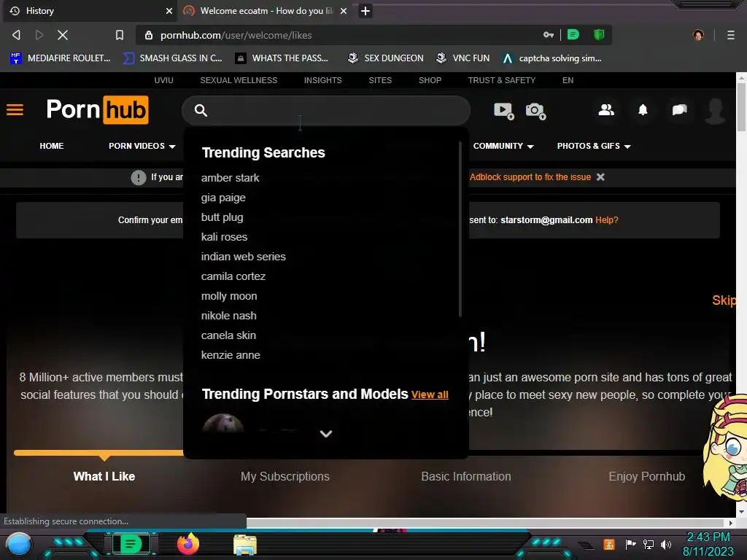Click the site logo
The width and height of the screenshot is (747, 560).
pyautogui.click(x=97, y=109)
